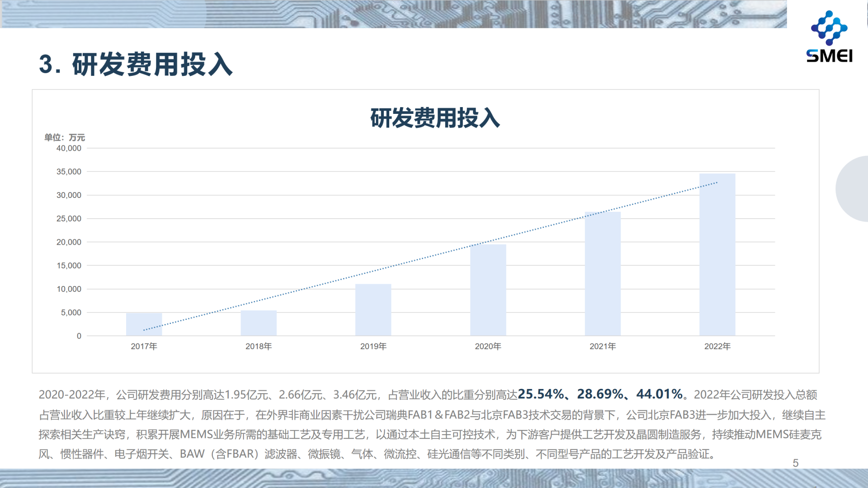868x488 pixels.
Task: Click the '2018年' axis label
Action: (x=259, y=346)
